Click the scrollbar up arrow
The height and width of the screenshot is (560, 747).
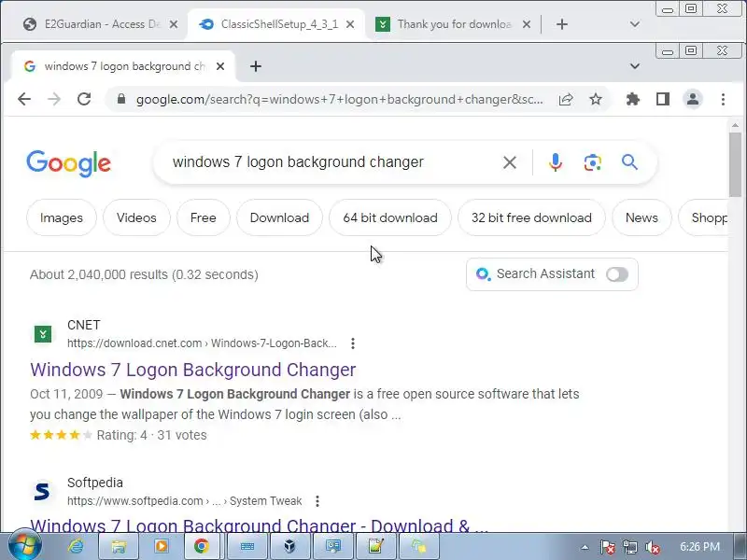tap(735, 125)
